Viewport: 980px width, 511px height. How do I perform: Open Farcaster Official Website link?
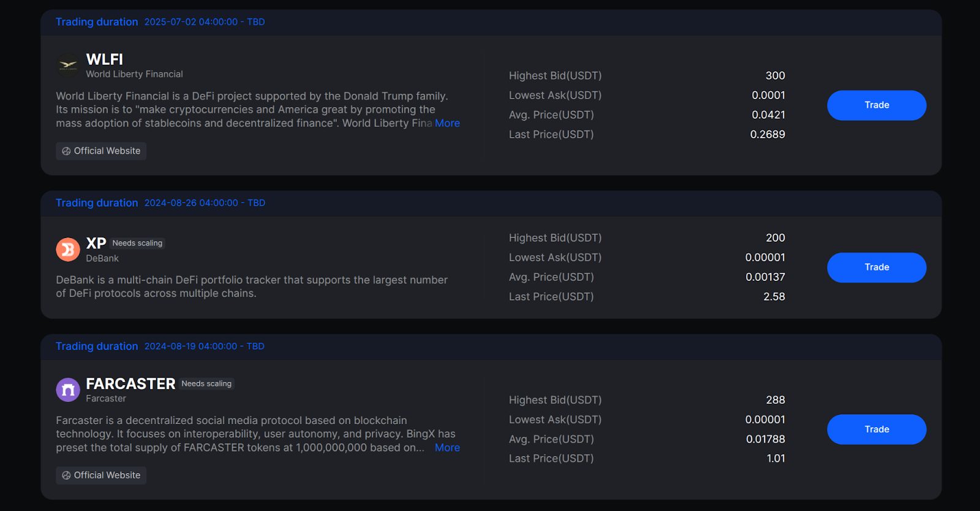point(107,476)
